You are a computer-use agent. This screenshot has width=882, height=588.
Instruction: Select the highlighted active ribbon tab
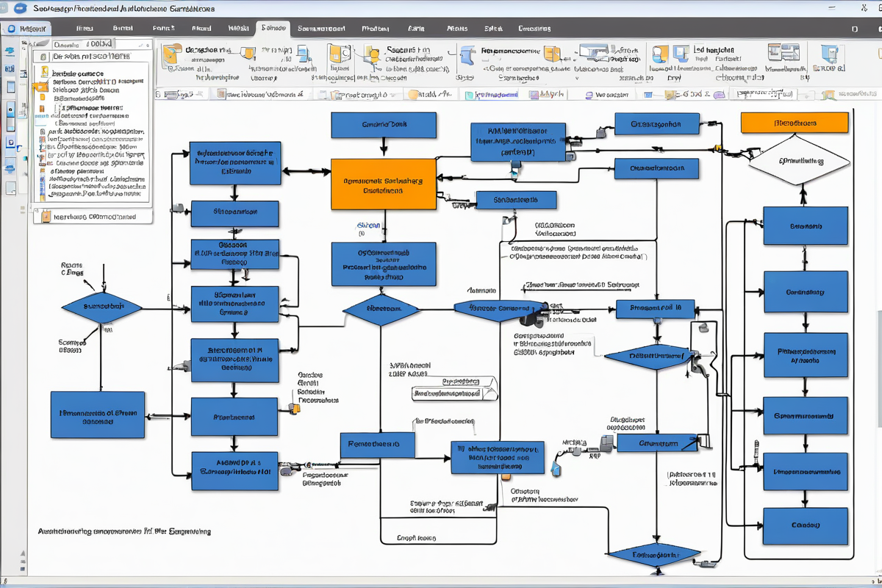pyautogui.click(x=273, y=29)
